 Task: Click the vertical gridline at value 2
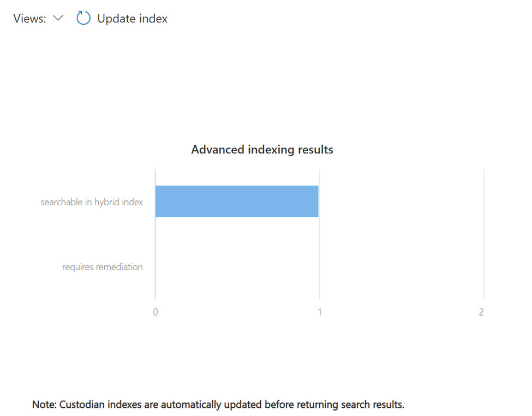pyautogui.click(x=484, y=234)
